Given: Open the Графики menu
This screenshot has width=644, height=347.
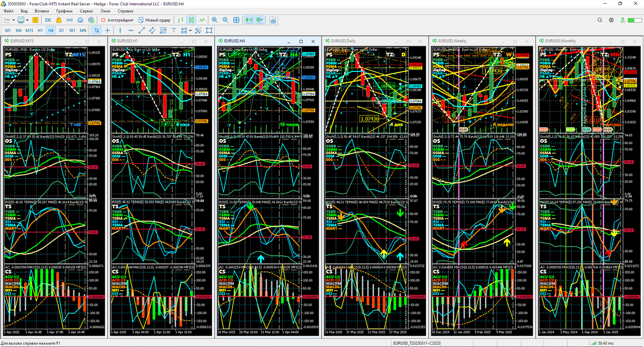Looking at the screenshot, I should [64, 11].
